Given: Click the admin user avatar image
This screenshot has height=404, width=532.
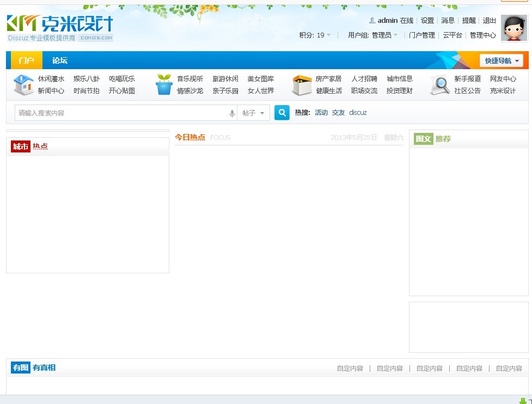Looking at the screenshot, I should point(513,28).
